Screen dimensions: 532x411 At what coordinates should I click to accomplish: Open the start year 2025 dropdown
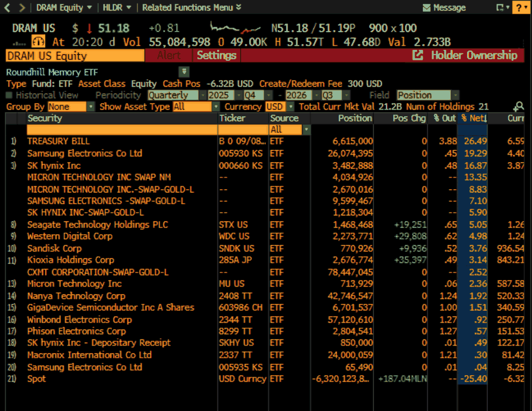224,95
